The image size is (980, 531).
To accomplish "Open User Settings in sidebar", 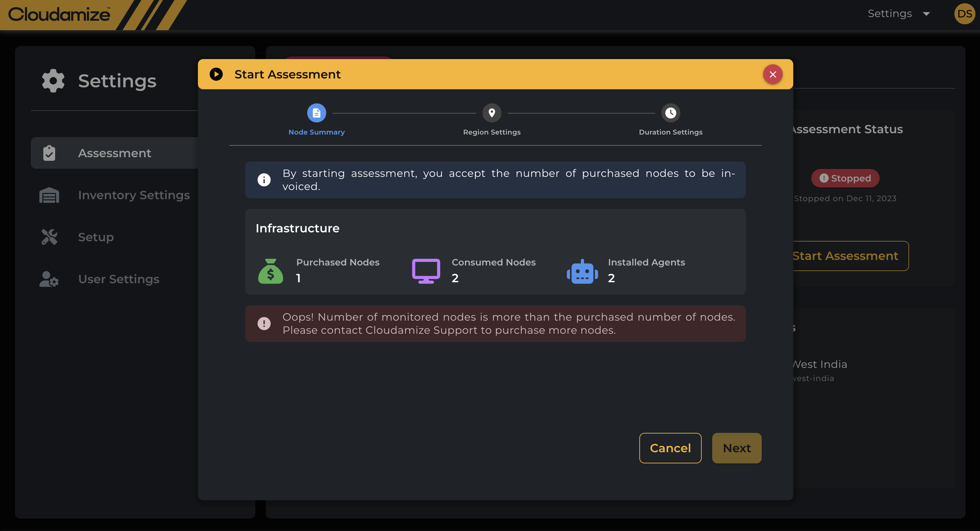I will (x=118, y=279).
